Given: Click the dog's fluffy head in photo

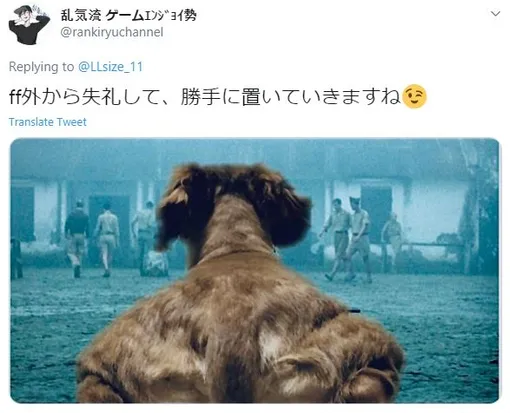Looking at the screenshot, I should pos(233,207).
